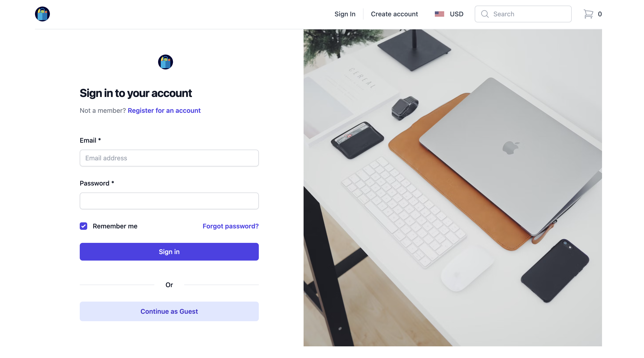644x358 pixels.
Task: Focus the Password input field
Action: 169,201
